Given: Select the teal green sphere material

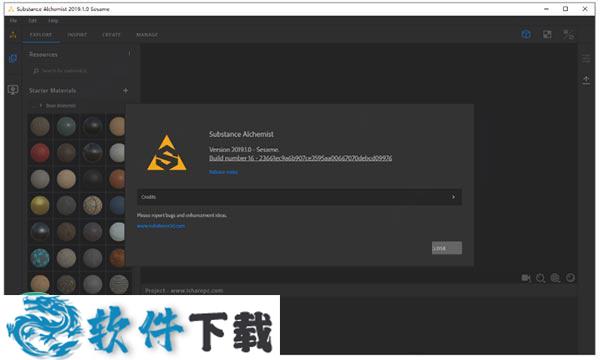Looking at the screenshot, I should [66, 126].
